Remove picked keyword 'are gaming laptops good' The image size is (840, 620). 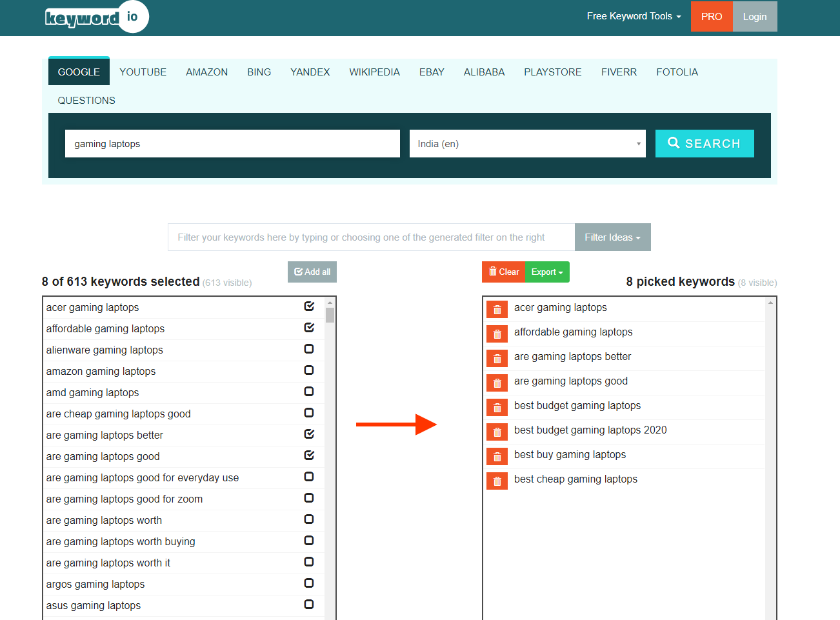tap(497, 383)
